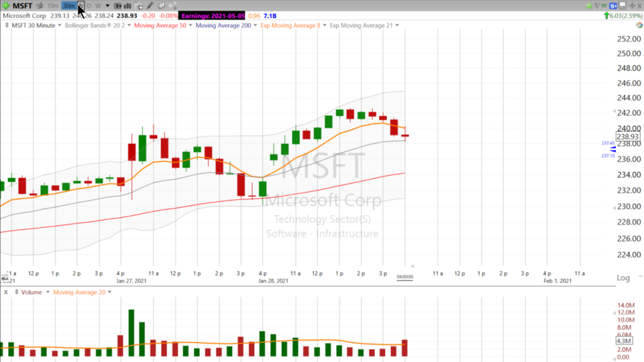
Task: Click the 238.93 last price in header
Action: 127,15
